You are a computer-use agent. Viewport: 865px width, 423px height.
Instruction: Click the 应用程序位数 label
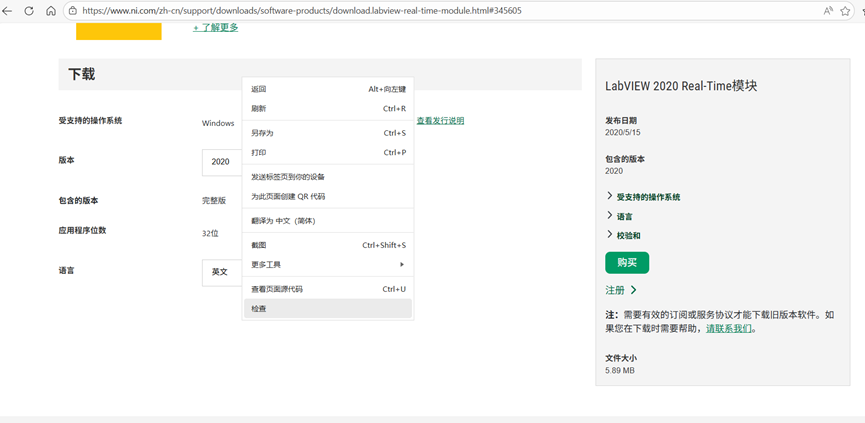[x=82, y=231]
